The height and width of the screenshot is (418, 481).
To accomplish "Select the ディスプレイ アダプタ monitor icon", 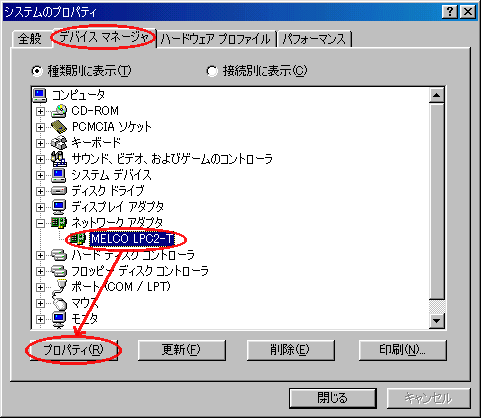I will pos(59,207).
